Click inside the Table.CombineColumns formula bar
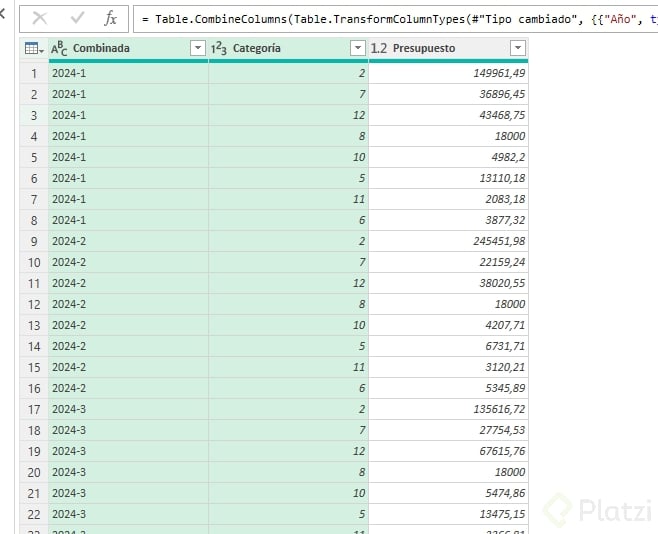This screenshot has height=534, width=658. 400,19
